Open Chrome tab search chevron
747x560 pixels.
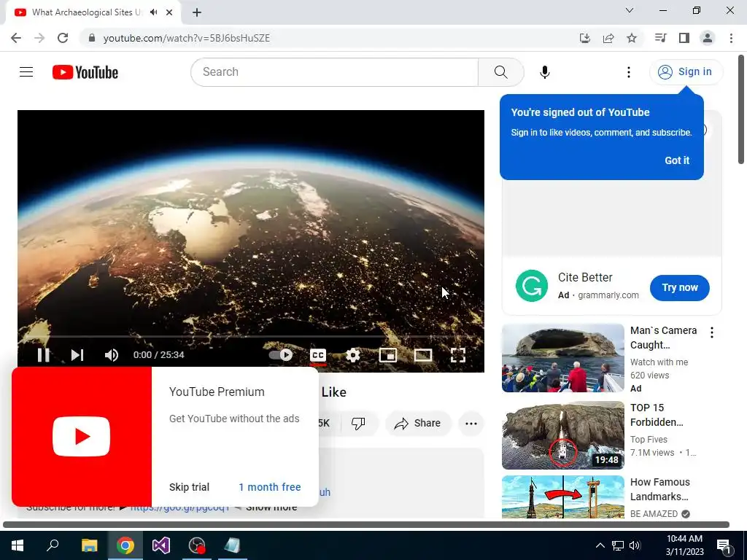click(630, 10)
